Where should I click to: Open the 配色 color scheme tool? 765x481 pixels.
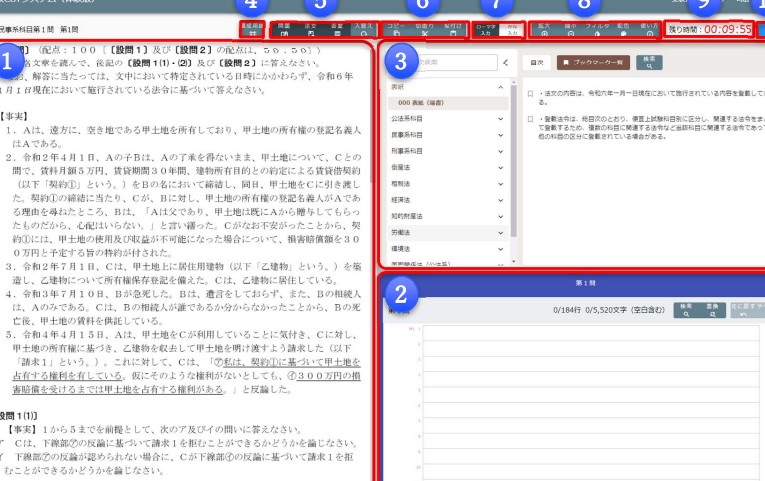(x=623, y=30)
